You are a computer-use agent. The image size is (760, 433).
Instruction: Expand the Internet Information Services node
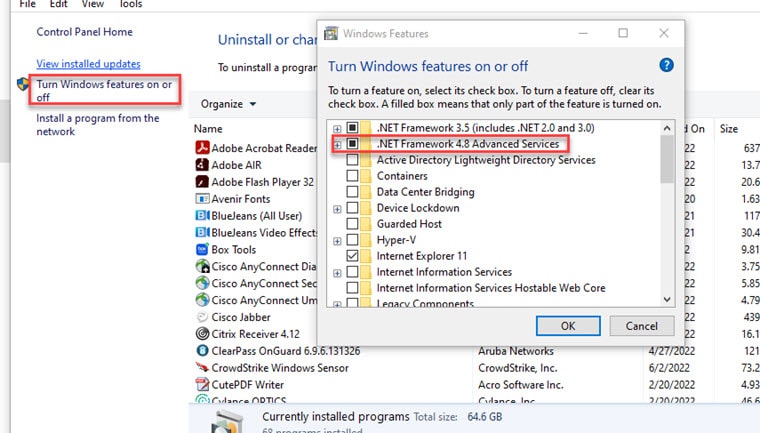point(337,273)
